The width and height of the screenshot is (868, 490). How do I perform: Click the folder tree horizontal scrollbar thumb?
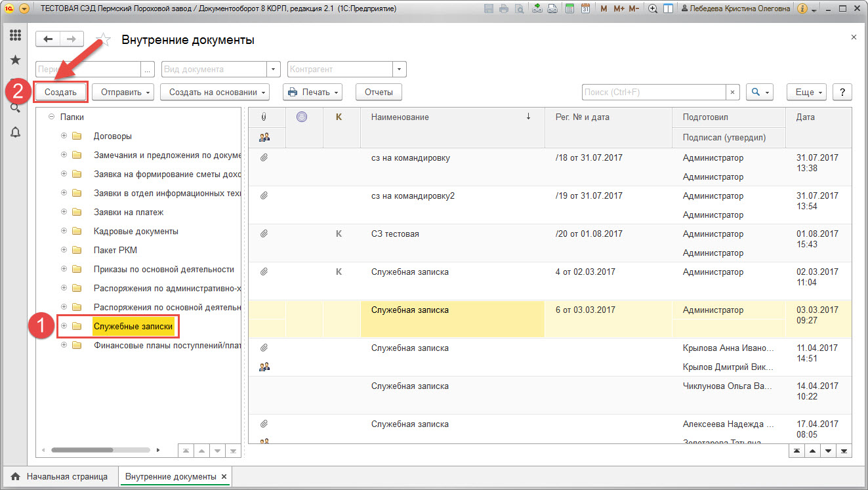coord(82,450)
